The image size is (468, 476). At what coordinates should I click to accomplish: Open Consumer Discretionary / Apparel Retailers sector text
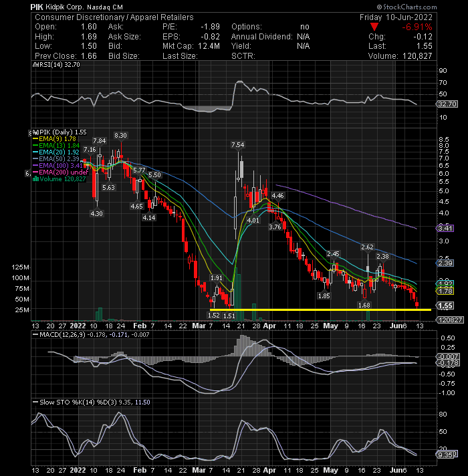click(114, 17)
